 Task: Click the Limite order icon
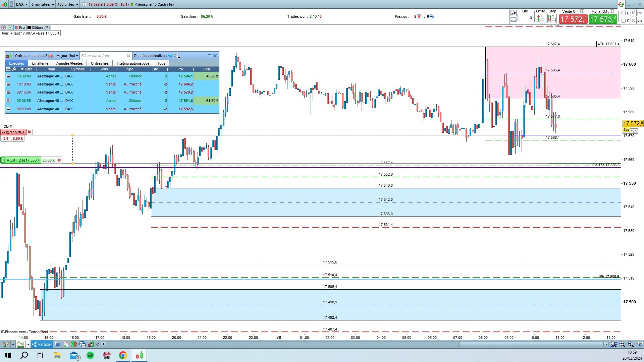pos(540,19)
